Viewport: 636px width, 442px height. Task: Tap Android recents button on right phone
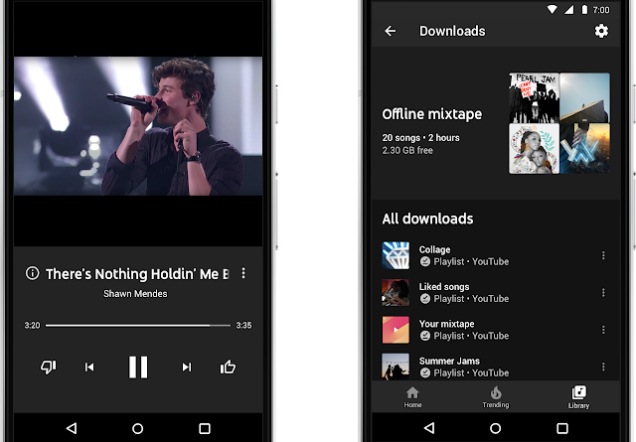[x=562, y=428]
